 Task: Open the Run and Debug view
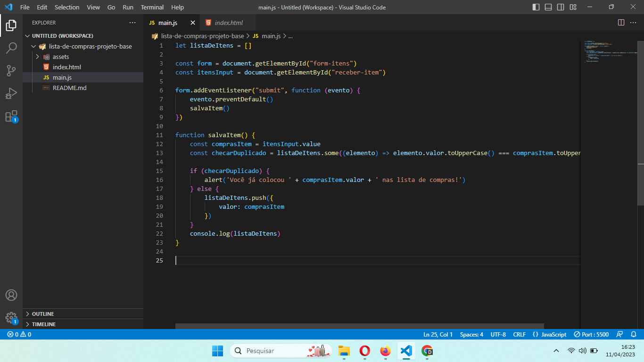click(x=11, y=93)
